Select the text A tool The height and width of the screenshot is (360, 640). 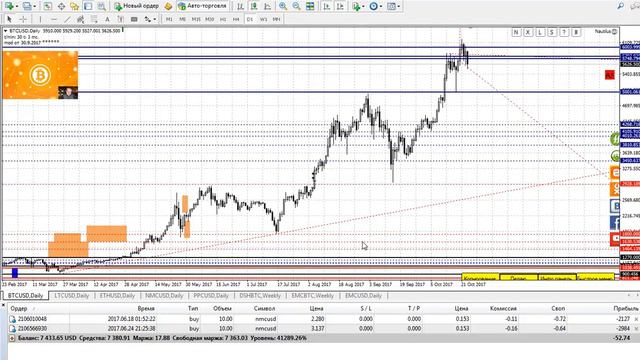coord(107,19)
